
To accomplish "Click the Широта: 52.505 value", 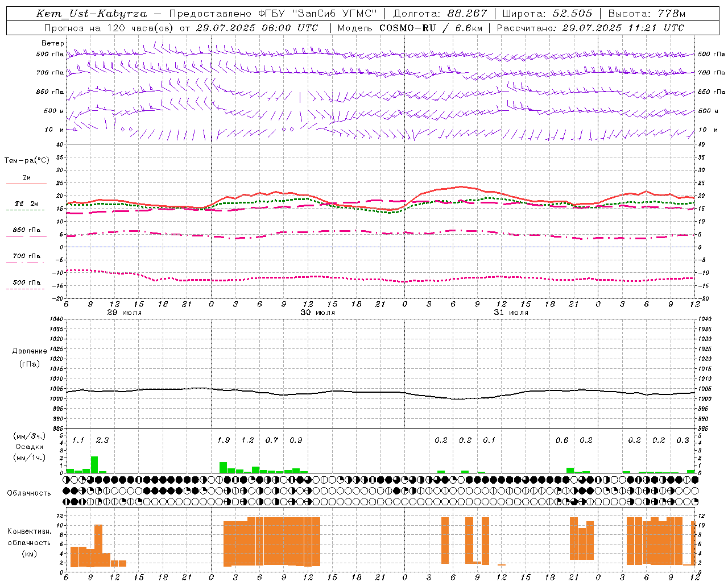I will 547,14.
